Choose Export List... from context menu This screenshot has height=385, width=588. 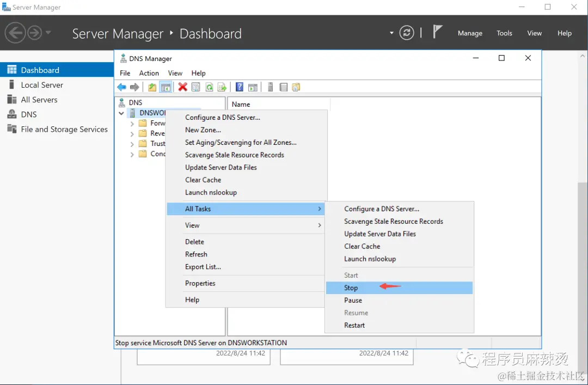(246, 267)
